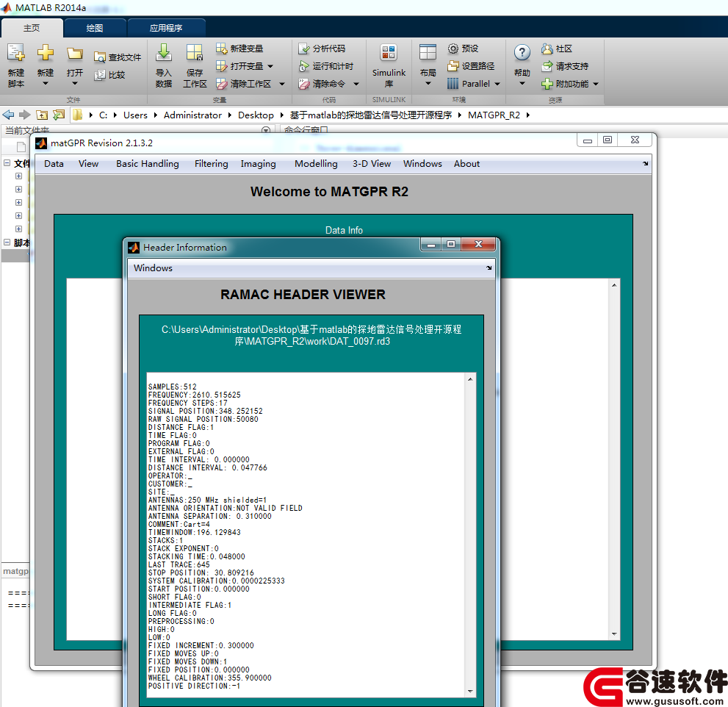This screenshot has height=707, width=728.
Task: Click the 帮助 (Help) question mark icon
Action: tap(522, 52)
